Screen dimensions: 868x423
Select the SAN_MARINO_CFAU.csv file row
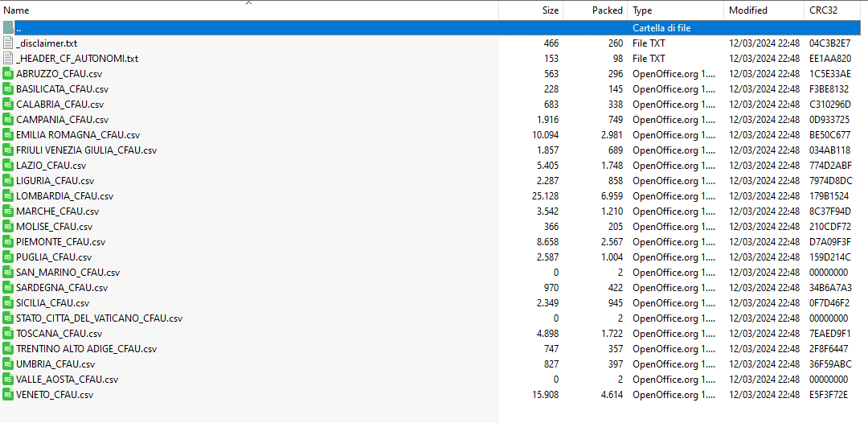coord(68,273)
